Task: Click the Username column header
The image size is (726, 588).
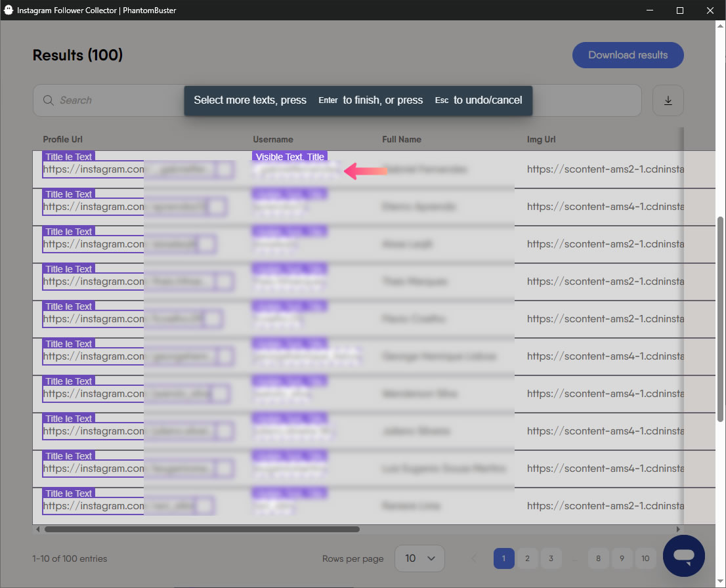Action: pyautogui.click(x=272, y=139)
